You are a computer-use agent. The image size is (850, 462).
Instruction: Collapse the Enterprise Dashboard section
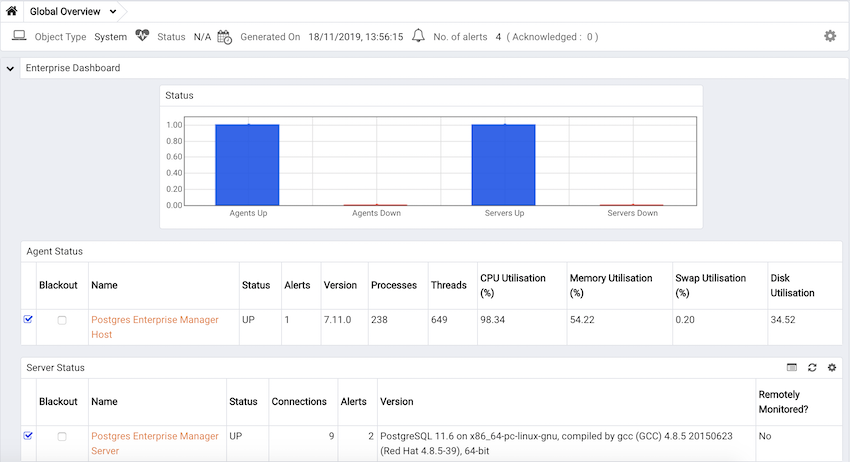pyautogui.click(x=10, y=69)
